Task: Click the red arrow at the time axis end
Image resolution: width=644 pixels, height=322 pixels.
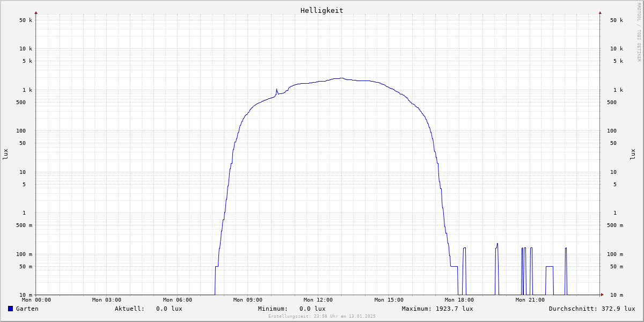Action: coord(602,295)
